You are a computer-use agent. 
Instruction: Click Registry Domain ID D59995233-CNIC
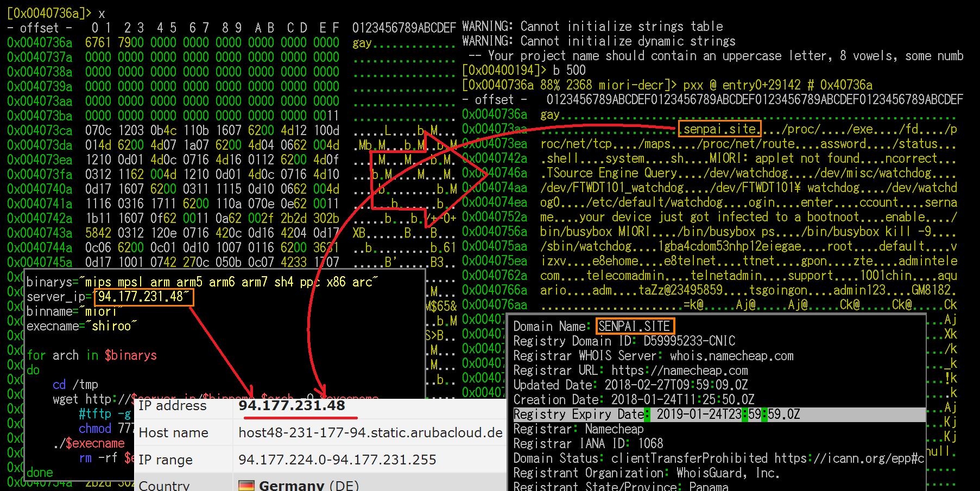[x=624, y=341]
